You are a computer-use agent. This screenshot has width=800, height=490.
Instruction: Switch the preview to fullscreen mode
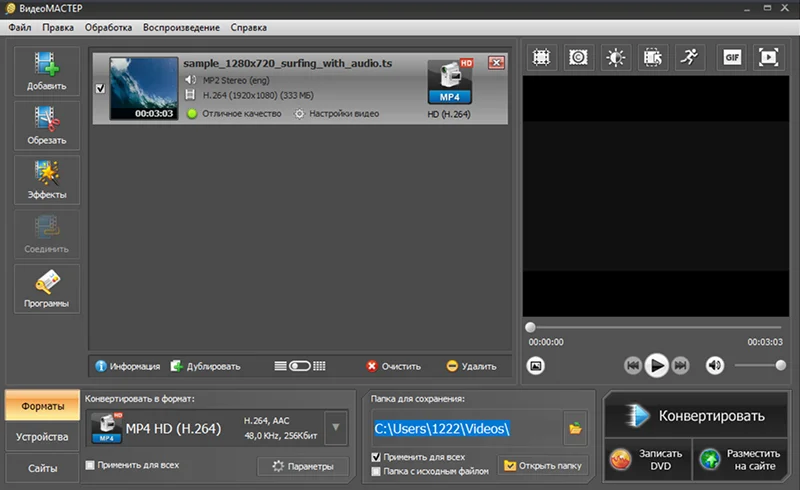[x=768, y=57]
